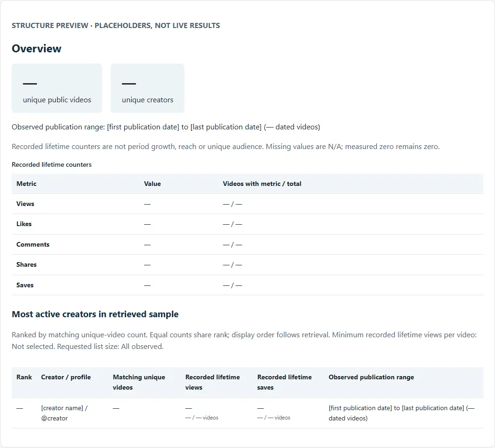Click the 'Observed publication range:' summary line

[x=166, y=127]
